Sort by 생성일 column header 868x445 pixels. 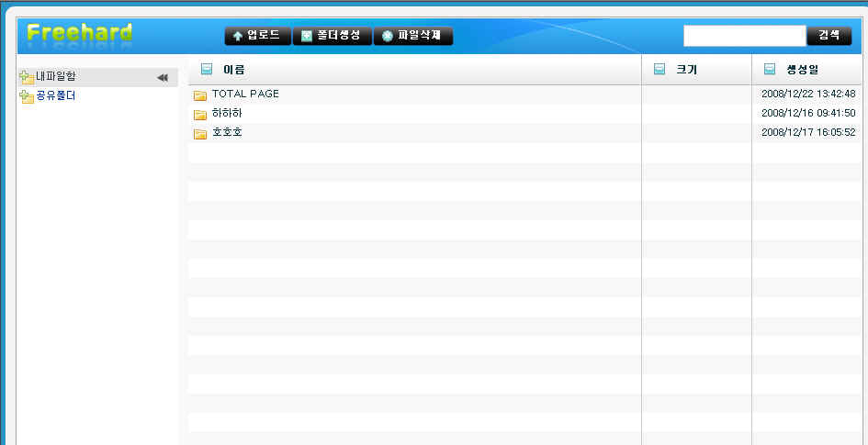[803, 70]
